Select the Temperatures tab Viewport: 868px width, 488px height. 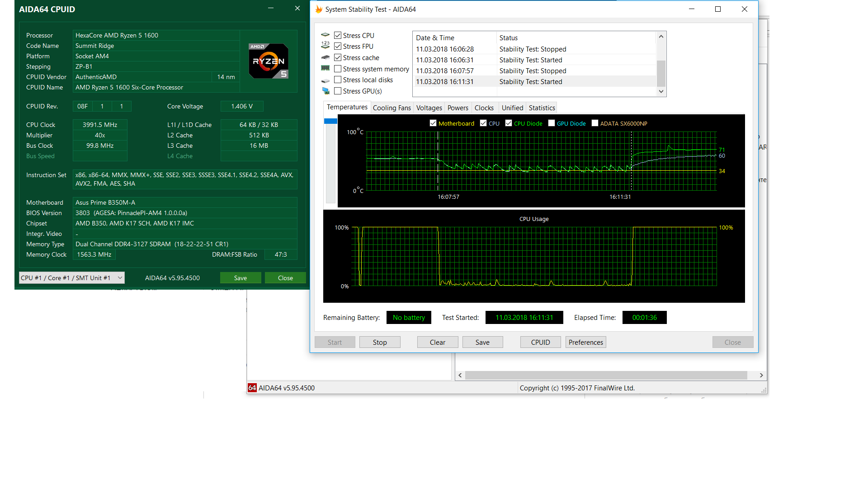(x=347, y=107)
